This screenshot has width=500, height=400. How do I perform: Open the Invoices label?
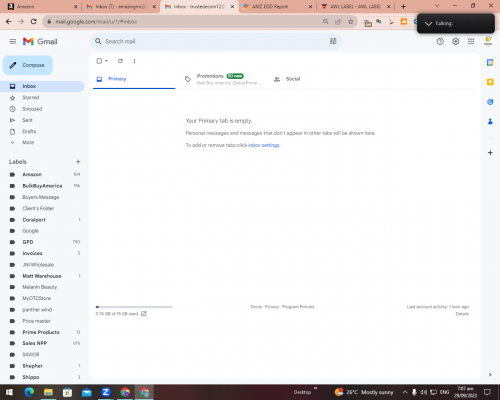32,253
